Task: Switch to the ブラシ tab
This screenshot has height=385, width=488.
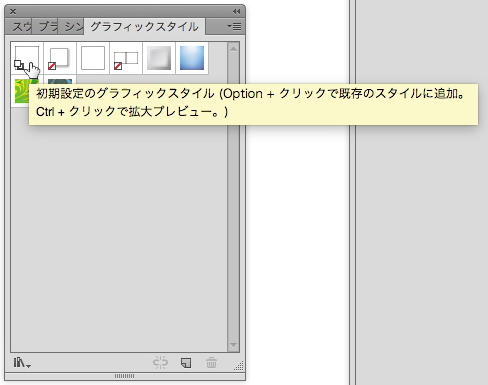Action: 45,26
